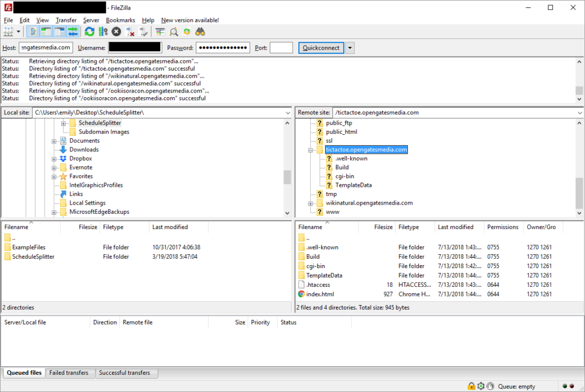
Task: Select ExampleFiles in local file list
Action: 29,247
